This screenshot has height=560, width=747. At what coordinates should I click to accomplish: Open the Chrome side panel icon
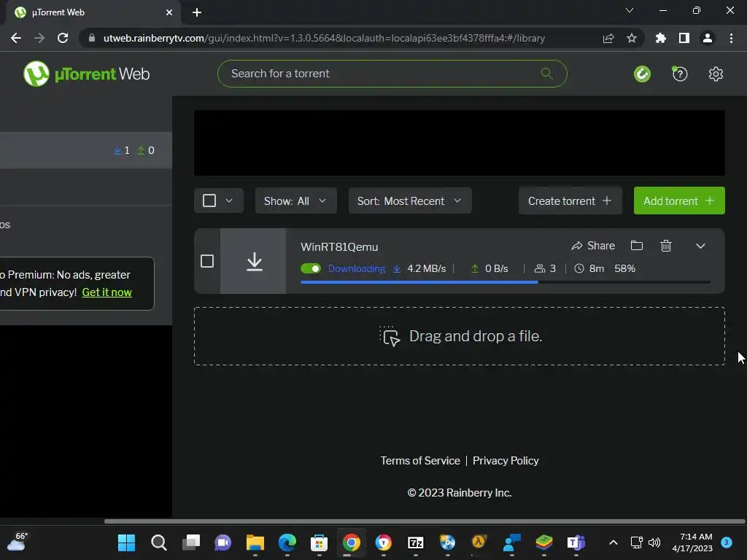684,38
